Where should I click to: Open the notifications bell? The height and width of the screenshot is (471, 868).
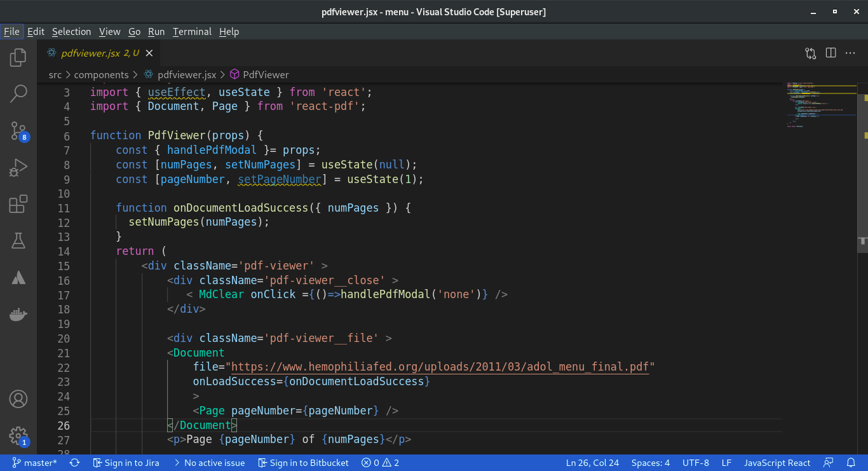point(851,463)
